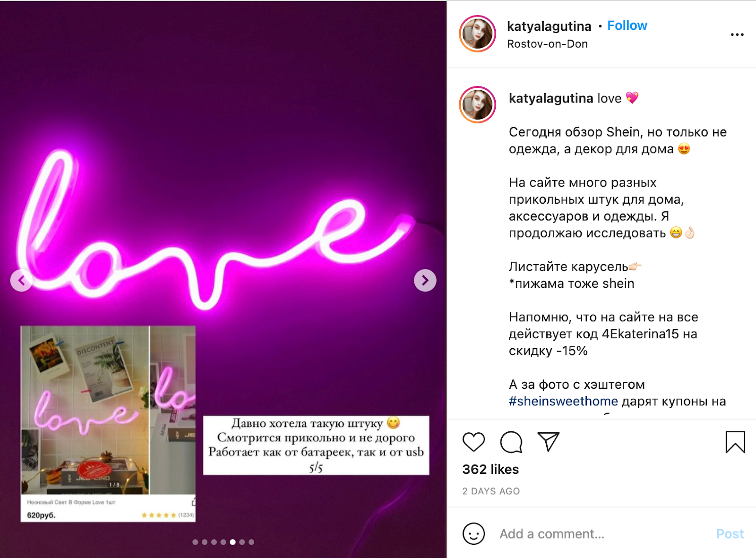Like the post with heart icon

coord(473,442)
